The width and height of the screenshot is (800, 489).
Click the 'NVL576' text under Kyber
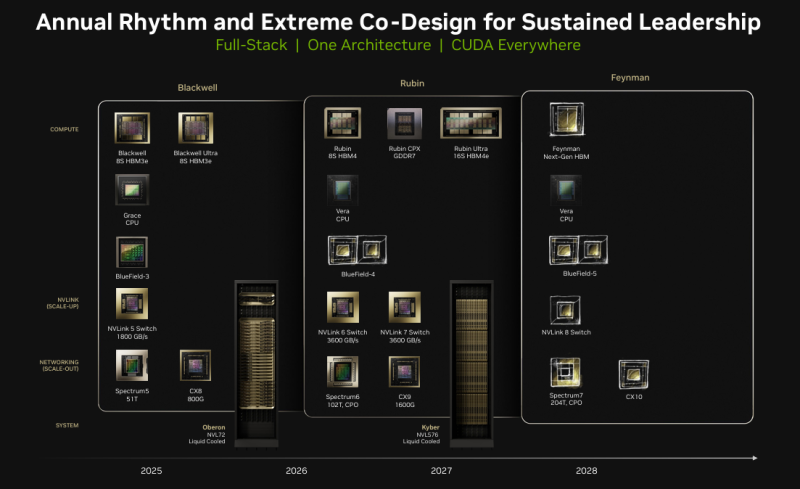point(428,435)
